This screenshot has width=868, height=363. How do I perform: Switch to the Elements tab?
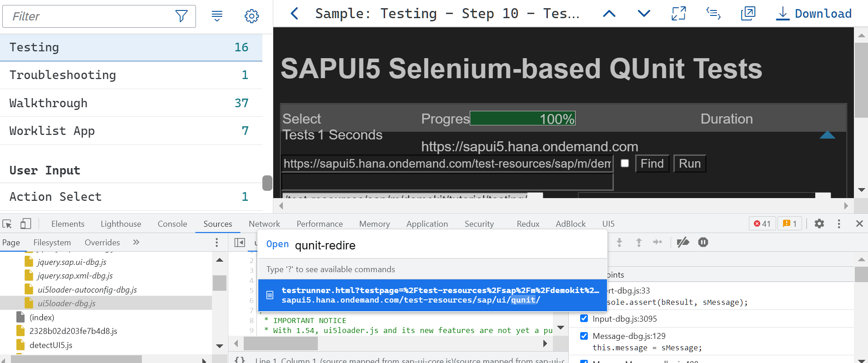[x=68, y=224]
